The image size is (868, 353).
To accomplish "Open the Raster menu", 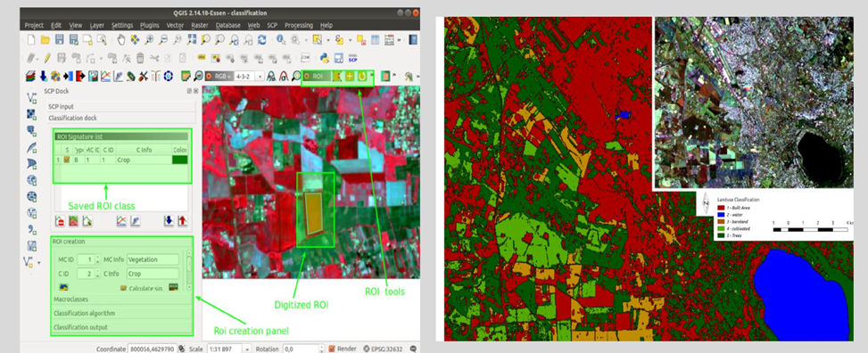I will [199, 26].
